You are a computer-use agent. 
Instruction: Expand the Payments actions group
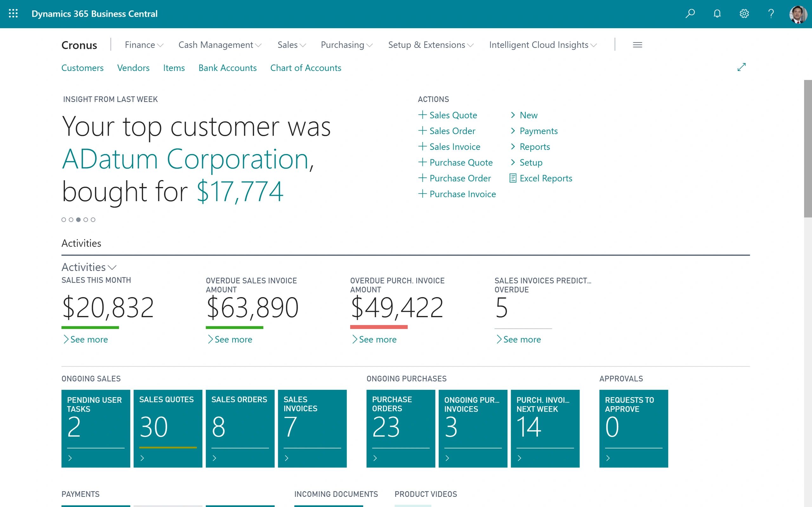point(538,131)
